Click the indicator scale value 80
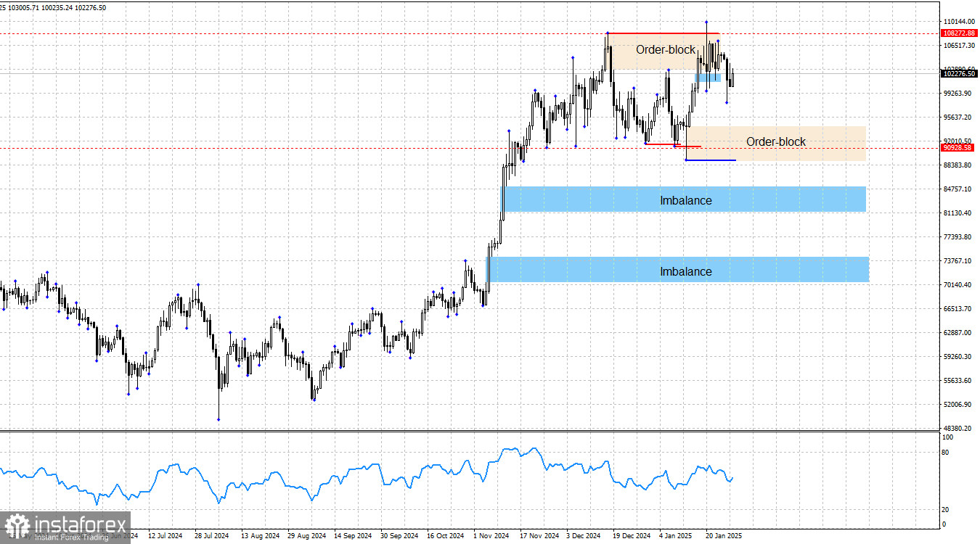The width and height of the screenshot is (980, 544). 945,453
